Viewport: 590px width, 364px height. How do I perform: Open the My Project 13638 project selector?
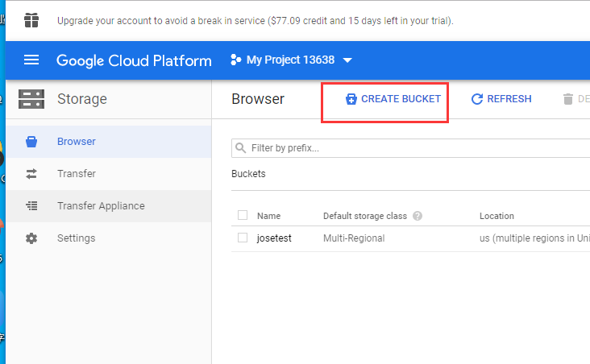291,60
